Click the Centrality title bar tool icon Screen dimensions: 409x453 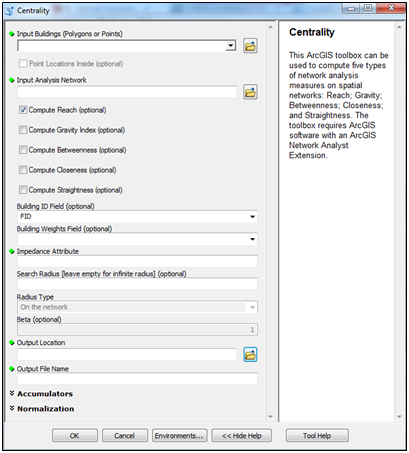[10, 11]
